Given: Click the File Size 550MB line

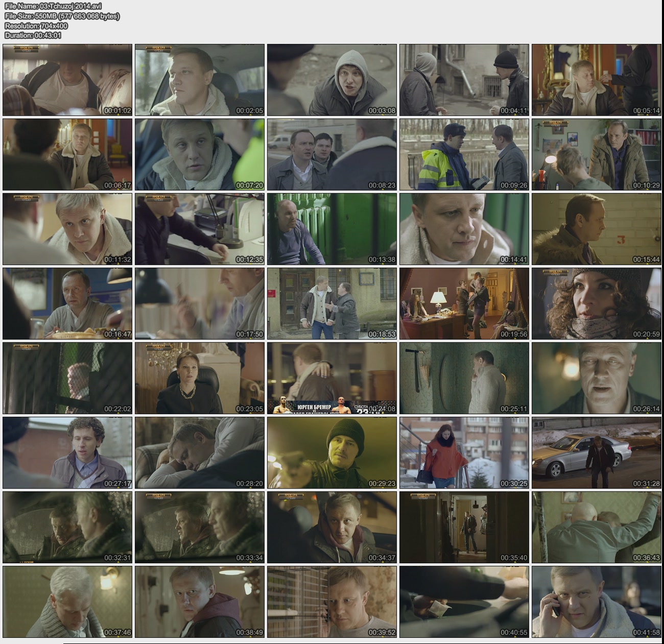Looking at the screenshot, I should pyautogui.click(x=62, y=16).
